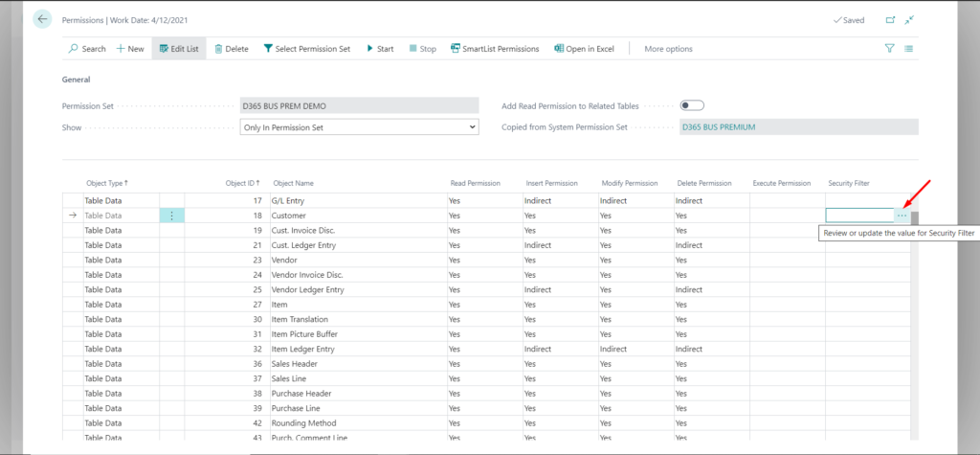Screen dimensions: 980x455
Task: Open Vendor Ledger Entry Insert Permission cell
Action: (x=560, y=290)
